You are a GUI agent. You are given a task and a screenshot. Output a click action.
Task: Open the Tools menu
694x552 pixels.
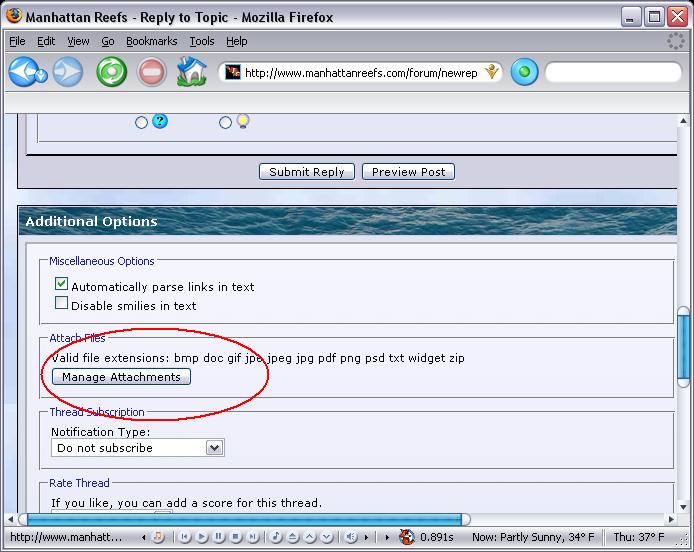[x=202, y=41]
